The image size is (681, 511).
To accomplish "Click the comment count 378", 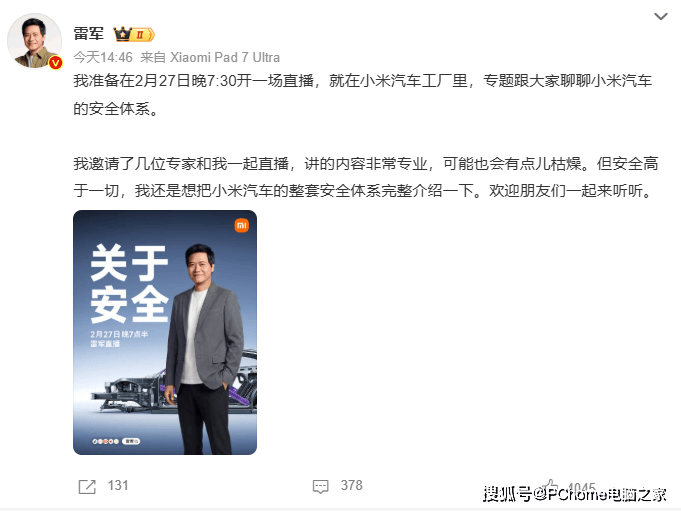I will pyautogui.click(x=352, y=485).
